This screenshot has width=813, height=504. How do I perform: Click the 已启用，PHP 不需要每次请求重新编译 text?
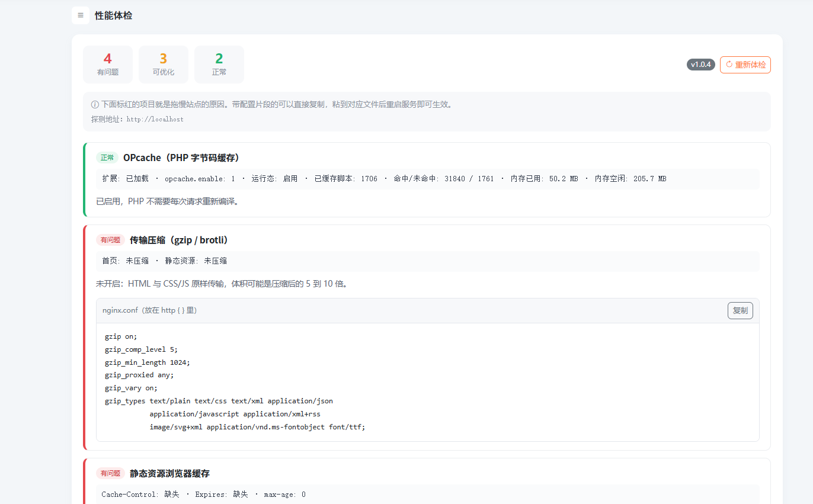click(167, 201)
